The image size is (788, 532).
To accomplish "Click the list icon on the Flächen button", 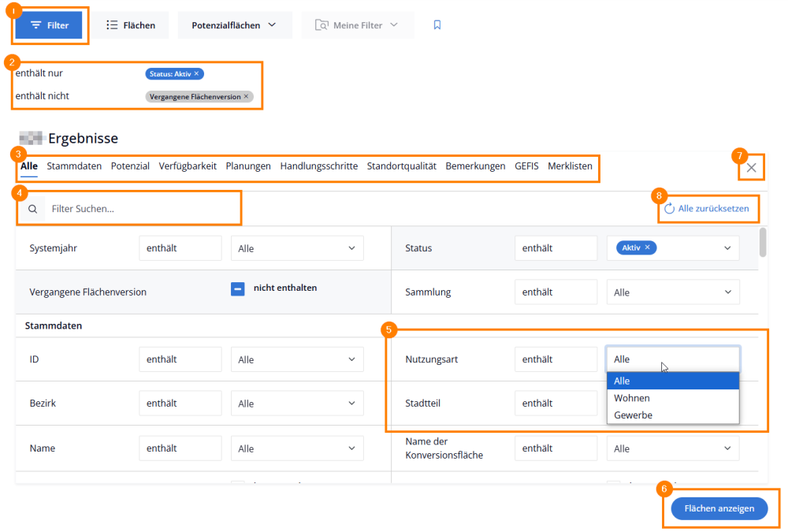I will coord(112,25).
